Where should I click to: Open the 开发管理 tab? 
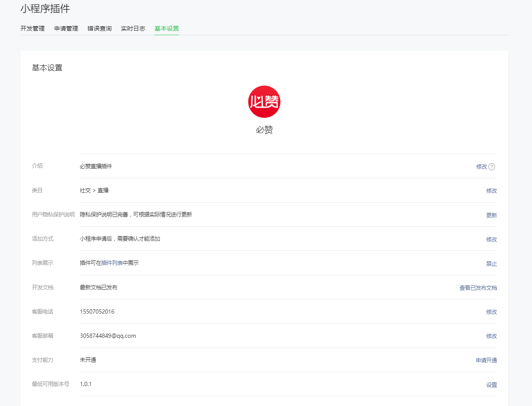click(33, 28)
